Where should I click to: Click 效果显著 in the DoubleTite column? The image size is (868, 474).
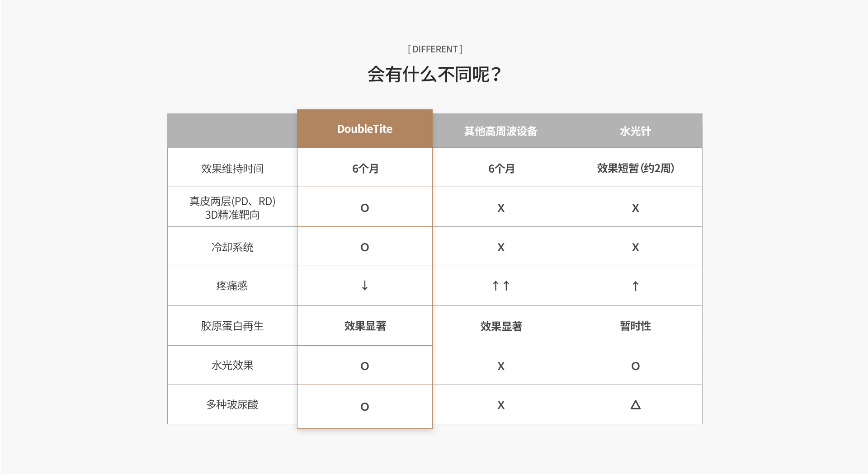(365, 326)
